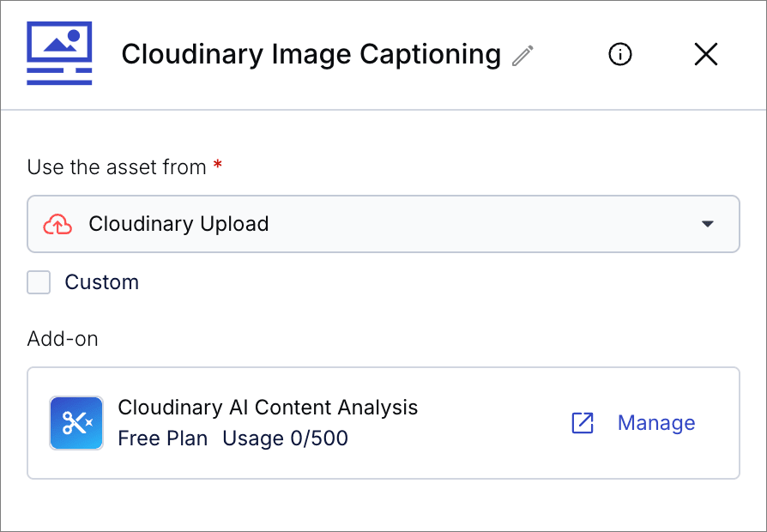
Task: Open the Cloudinary Upload dropdown
Action: 383,224
